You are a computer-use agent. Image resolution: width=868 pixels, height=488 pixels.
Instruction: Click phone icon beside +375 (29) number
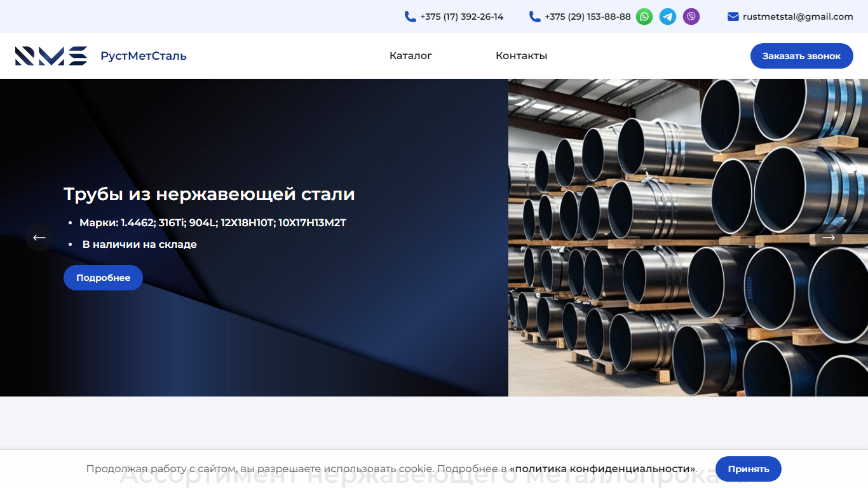535,17
